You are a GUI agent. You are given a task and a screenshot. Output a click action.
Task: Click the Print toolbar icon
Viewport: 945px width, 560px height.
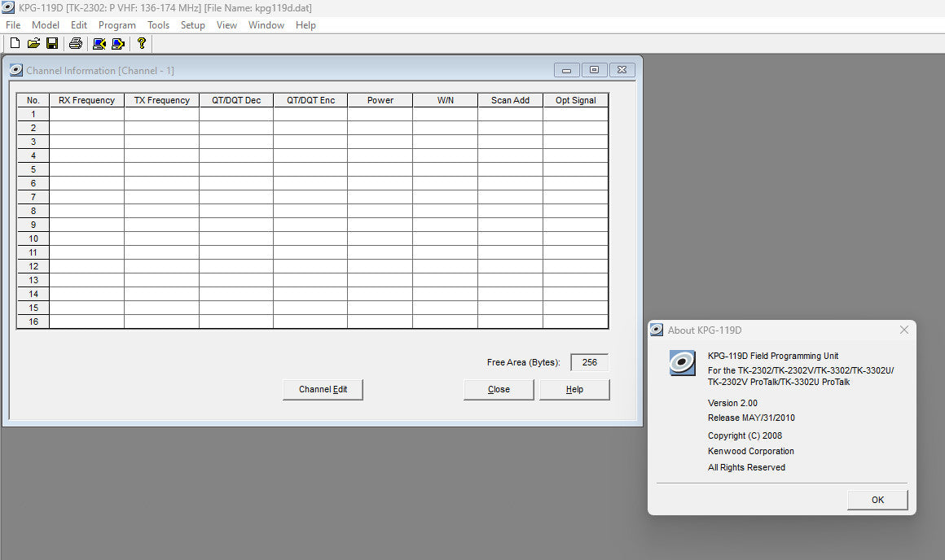(75, 43)
